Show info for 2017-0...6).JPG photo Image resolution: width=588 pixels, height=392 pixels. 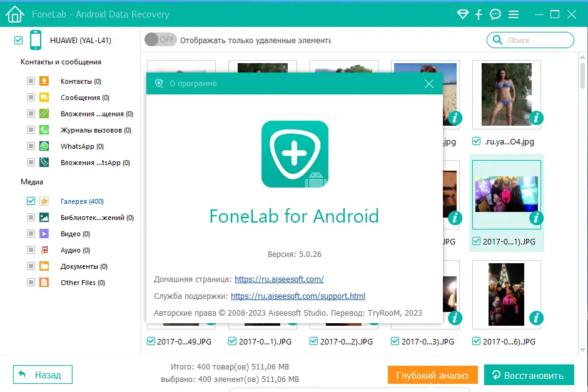[x=536, y=318]
